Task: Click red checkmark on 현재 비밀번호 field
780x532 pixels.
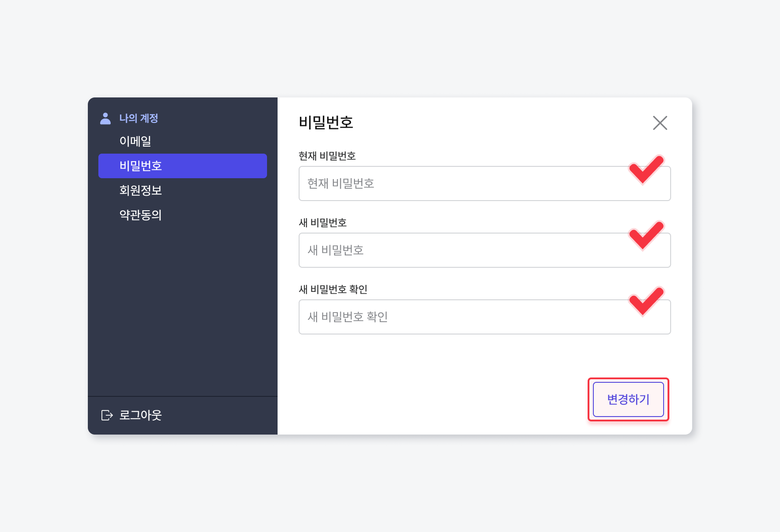Action: tap(646, 169)
